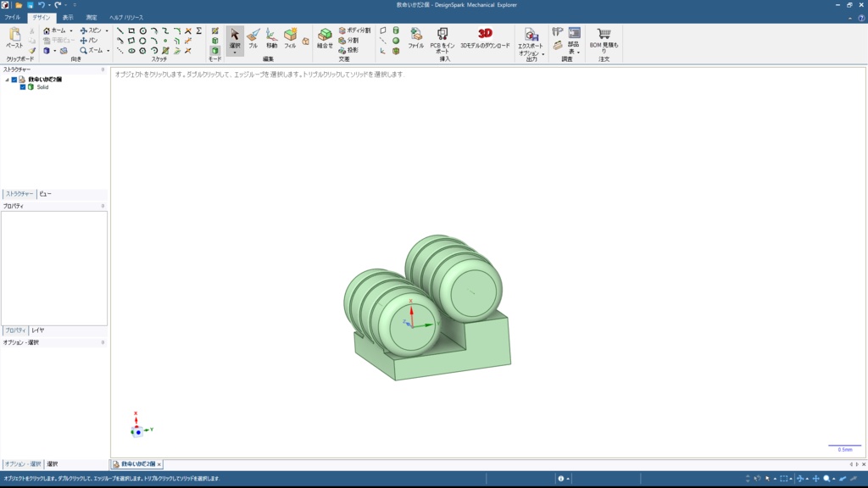Click the Pan (パン) orientation tool
The height and width of the screenshot is (488, 868).
88,41
